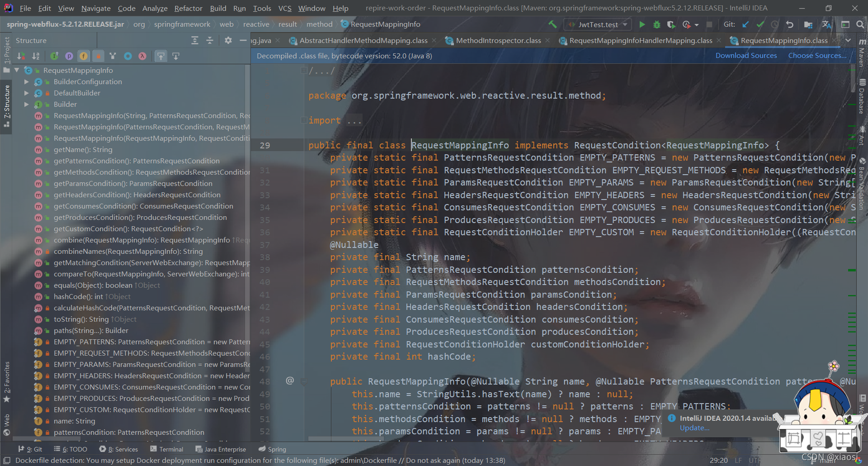Image resolution: width=868 pixels, height=466 pixels.
Task: Hide the Structure panel with the minus icon
Action: [x=243, y=41]
